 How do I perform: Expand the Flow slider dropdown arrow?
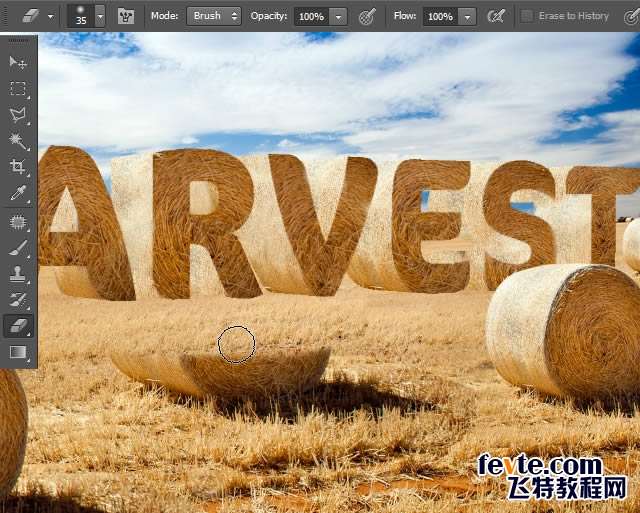click(467, 17)
